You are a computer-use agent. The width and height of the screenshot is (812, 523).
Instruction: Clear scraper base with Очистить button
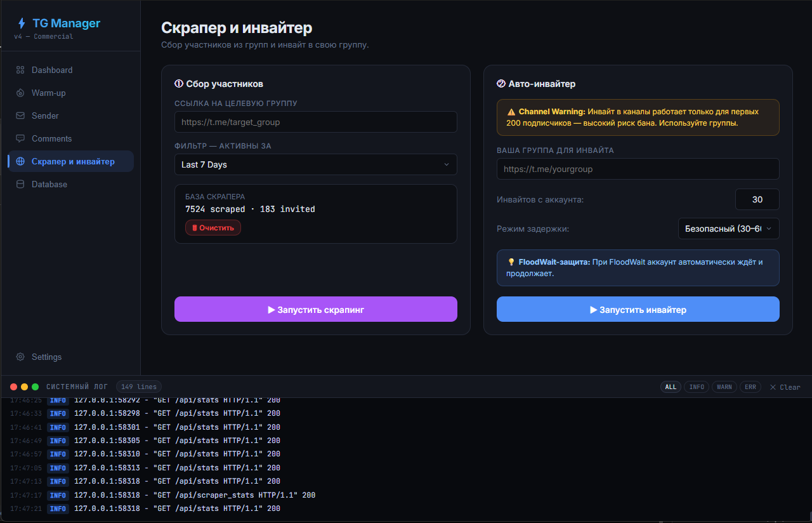coord(213,227)
